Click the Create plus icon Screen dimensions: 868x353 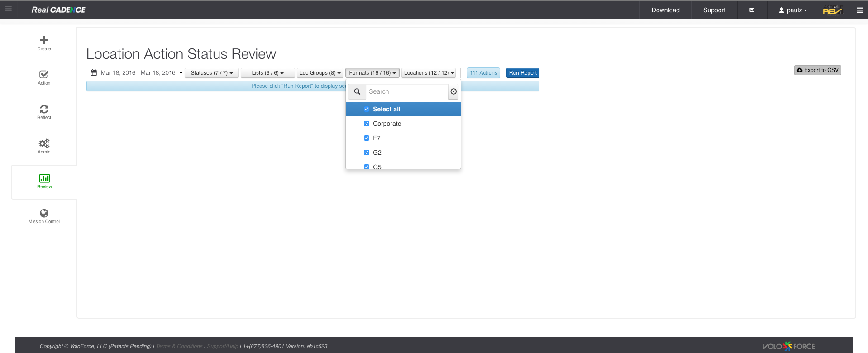[x=44, y=40]
